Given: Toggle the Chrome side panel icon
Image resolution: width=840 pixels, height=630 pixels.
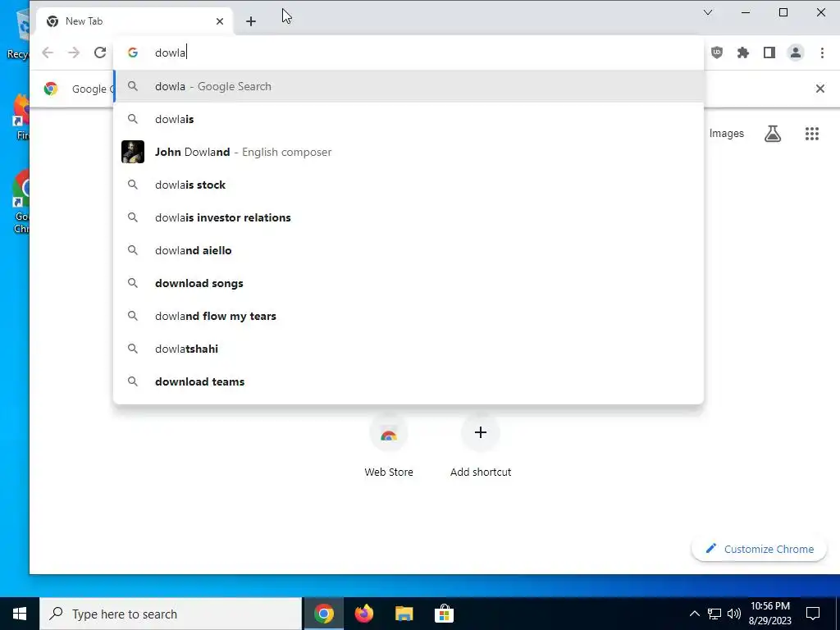Looking at the screenshot, I should [769, 52].
